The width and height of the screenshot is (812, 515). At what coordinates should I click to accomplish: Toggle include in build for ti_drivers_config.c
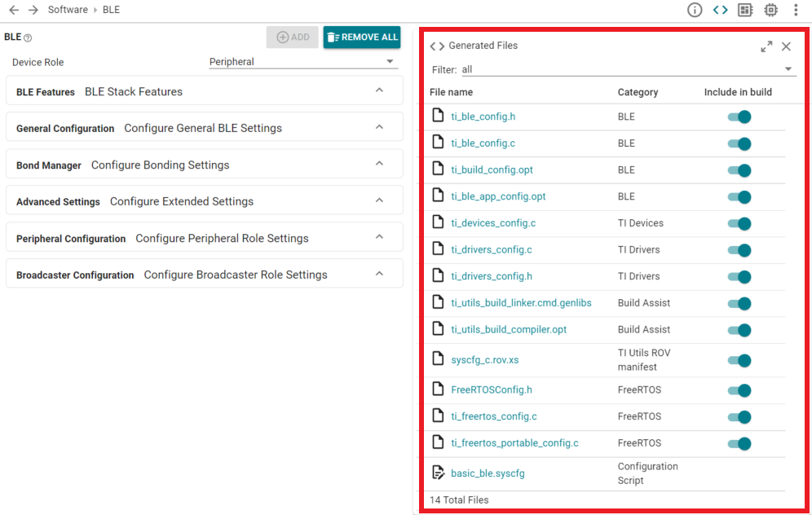click(739, 250)
